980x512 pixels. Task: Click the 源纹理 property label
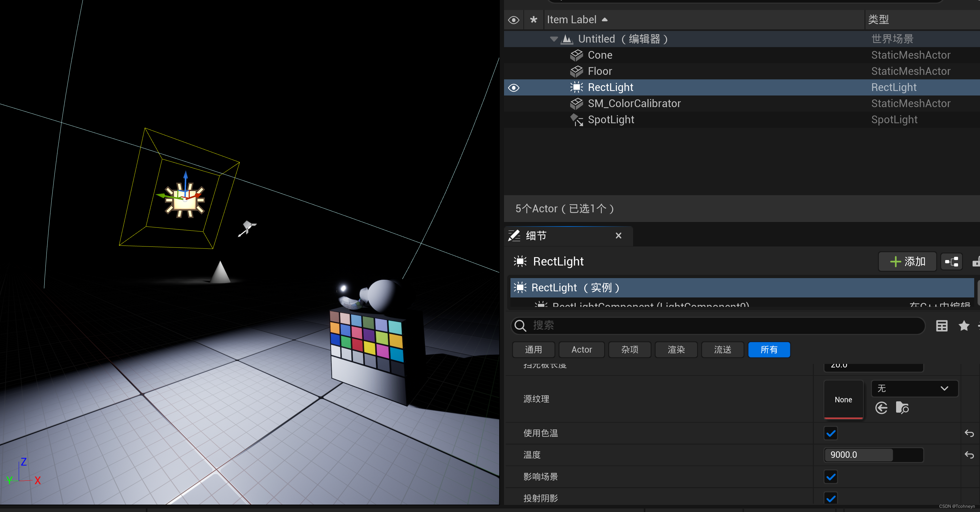(x=536, y=399)
